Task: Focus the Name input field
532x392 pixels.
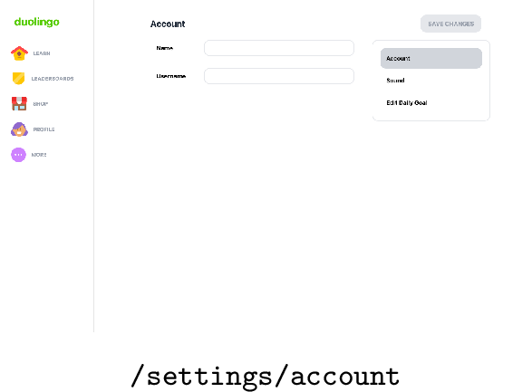Action: 279,48
